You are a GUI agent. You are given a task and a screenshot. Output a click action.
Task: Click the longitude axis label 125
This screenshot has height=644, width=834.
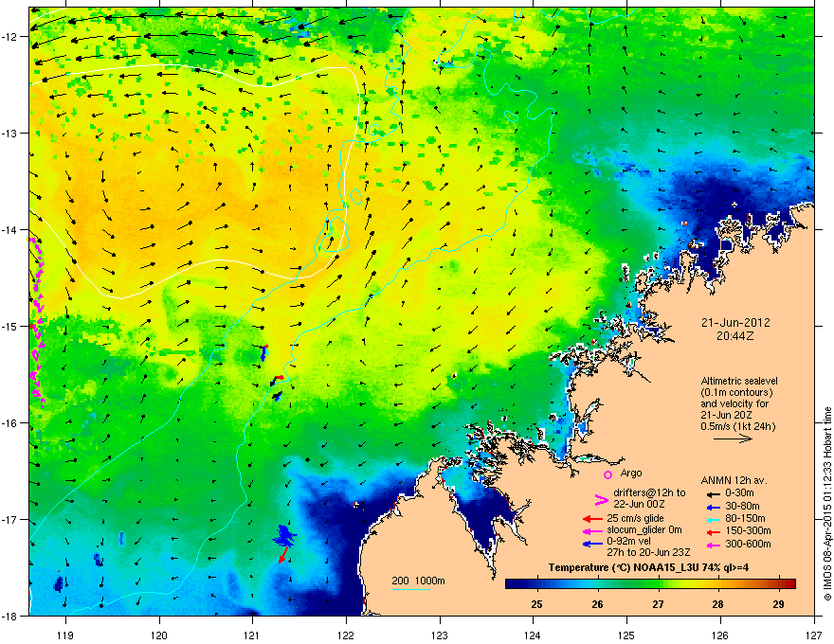tap(626, 635)
